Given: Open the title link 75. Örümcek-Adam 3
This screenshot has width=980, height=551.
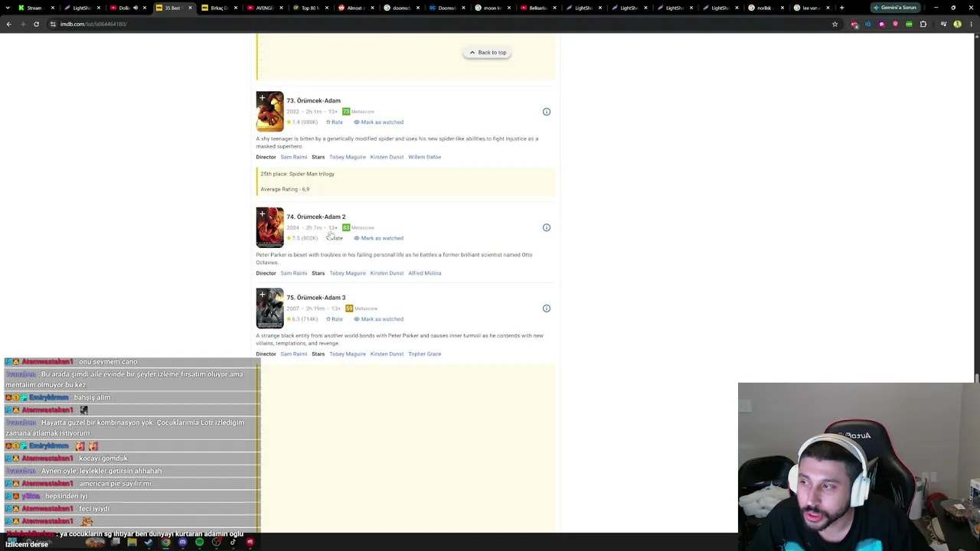Looking at the screenshot, I should 315,298.
